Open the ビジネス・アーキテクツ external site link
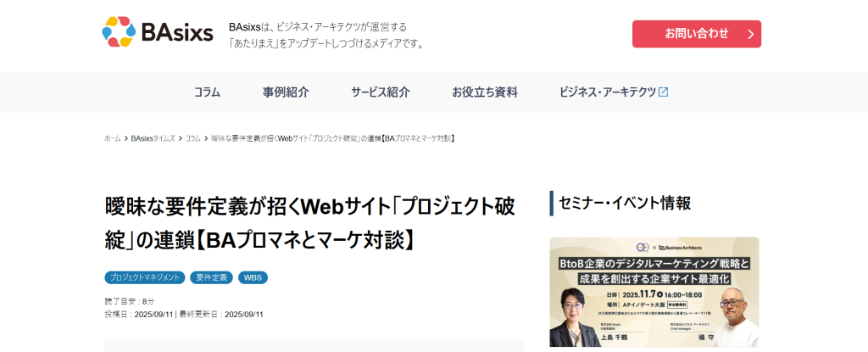Screen dimensions: 868x352 pos(614,92)
